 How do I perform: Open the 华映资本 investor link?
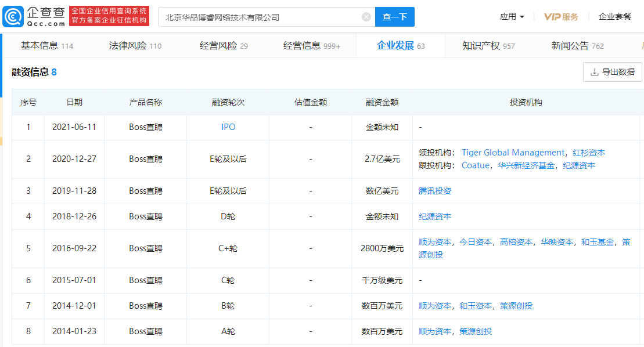[557, 242]
